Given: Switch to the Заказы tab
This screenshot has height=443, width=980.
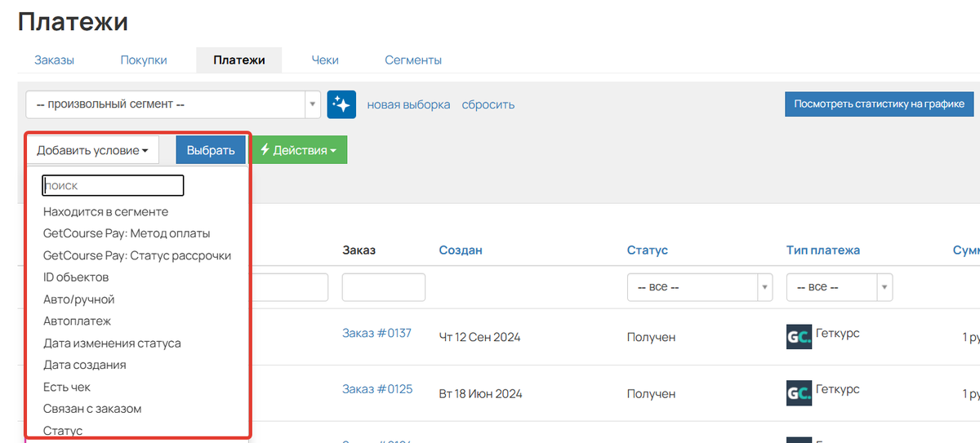Looking at the screenshot, I should point(55,60).
